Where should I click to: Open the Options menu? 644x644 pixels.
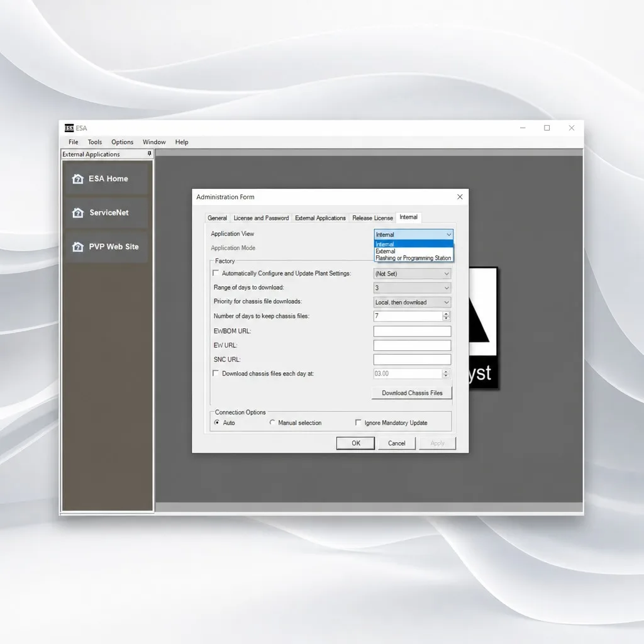coord(123,142)
